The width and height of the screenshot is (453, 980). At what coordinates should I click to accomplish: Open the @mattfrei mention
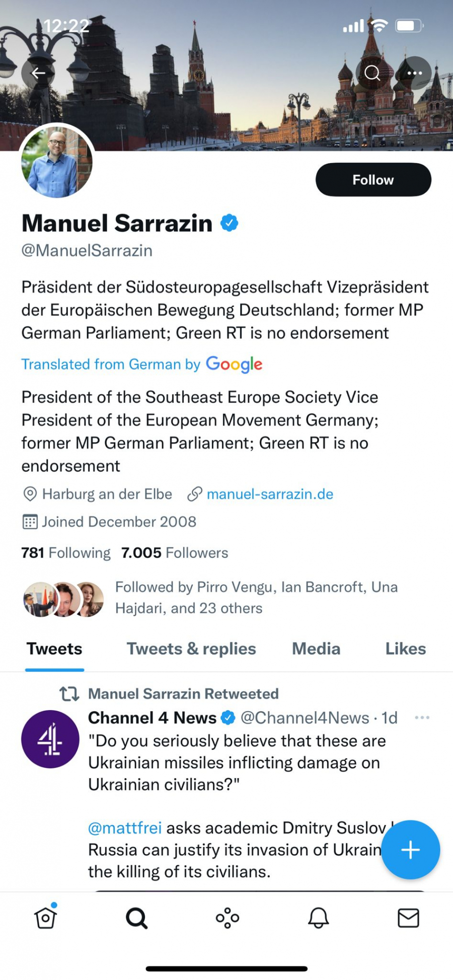click(x=125, y=828)
